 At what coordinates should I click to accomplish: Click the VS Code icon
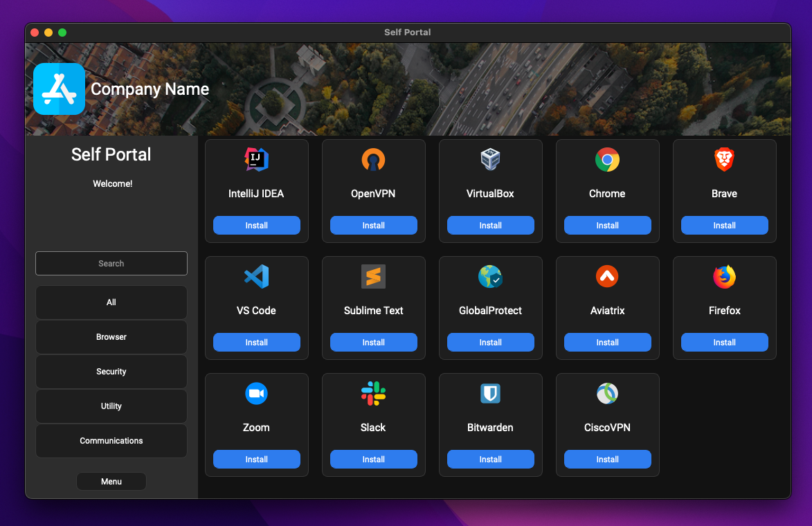256,276
